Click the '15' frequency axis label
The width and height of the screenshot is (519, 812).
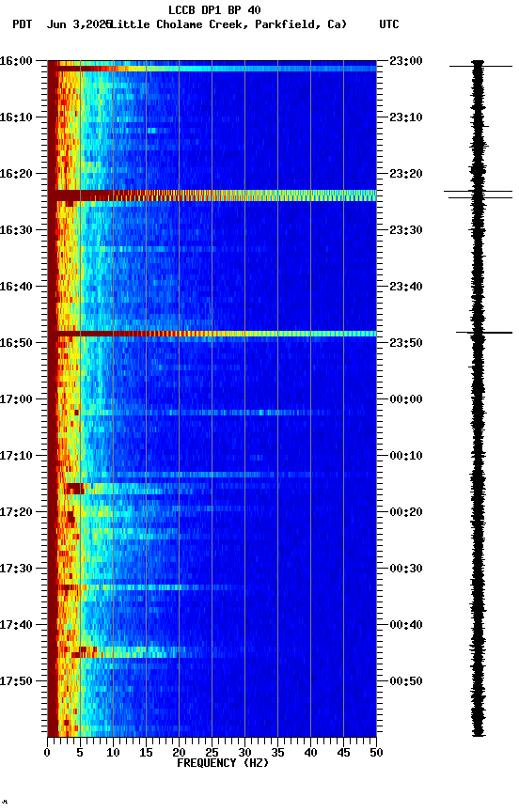tap(146, 753)
